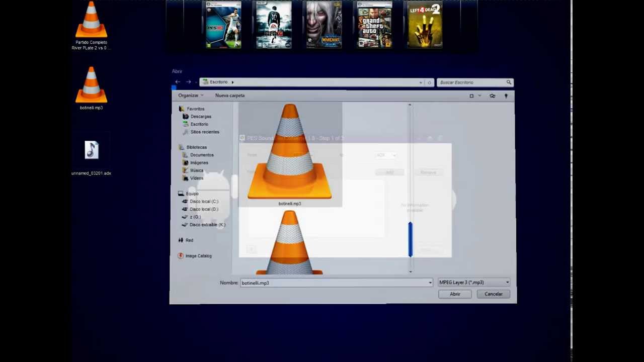Launch Grand Theft Auto from the dock
This screenshot has height=362, width=644.
tap(374, 25)
